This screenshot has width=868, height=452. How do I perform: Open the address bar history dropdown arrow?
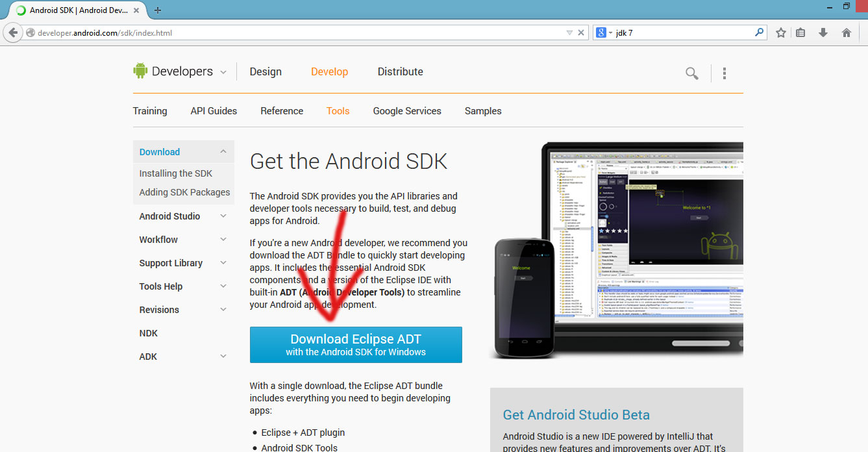[569, 32]
